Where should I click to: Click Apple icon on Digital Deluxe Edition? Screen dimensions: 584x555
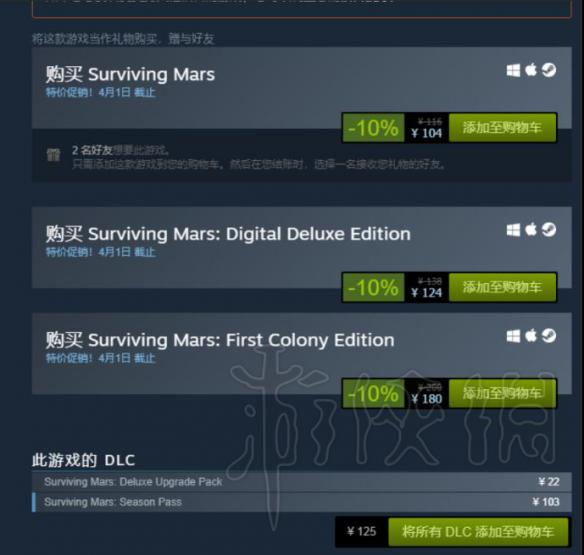coord(531,229)
